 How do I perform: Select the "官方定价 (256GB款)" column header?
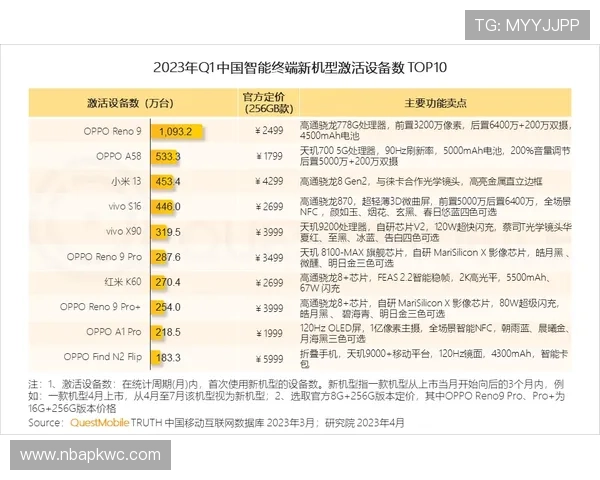coord(269,103)
